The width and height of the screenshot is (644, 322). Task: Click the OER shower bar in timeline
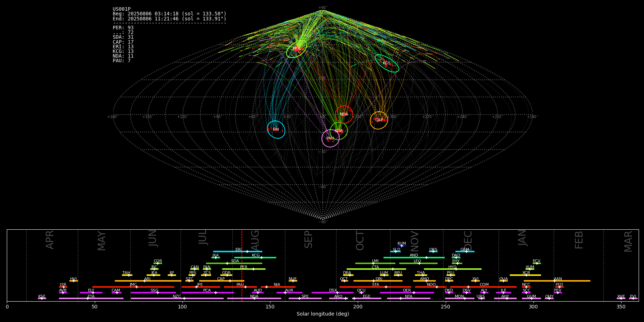407,293
